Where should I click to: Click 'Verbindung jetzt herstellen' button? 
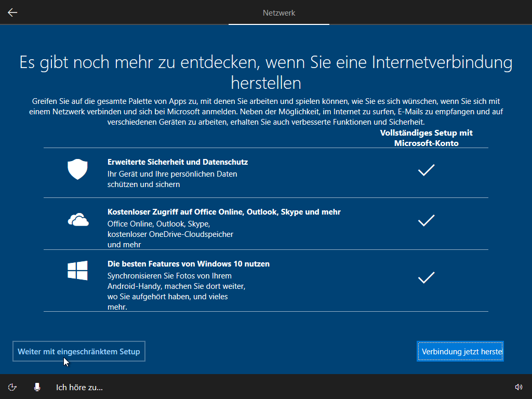point(460,352)
